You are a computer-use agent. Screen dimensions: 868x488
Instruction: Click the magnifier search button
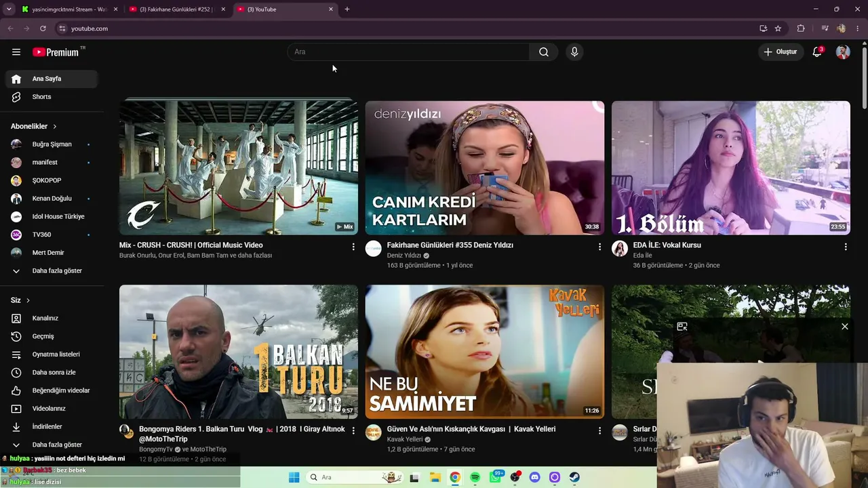coord(544,52)
